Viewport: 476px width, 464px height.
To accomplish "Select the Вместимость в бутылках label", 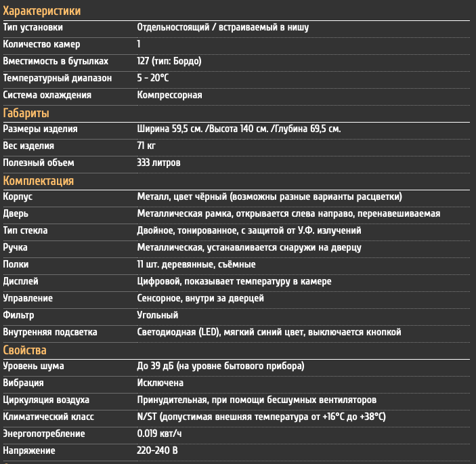I will point(56,62).
